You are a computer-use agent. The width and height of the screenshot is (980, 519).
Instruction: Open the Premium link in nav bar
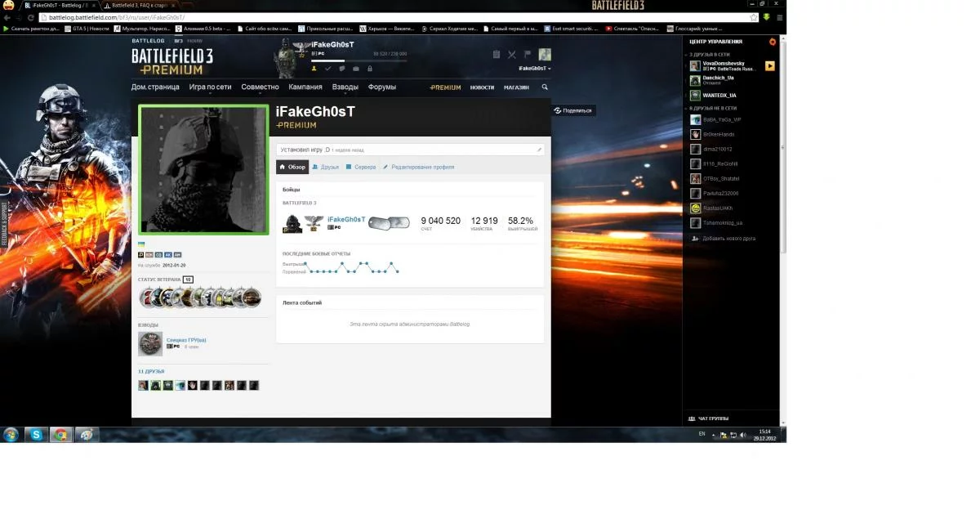446,87
